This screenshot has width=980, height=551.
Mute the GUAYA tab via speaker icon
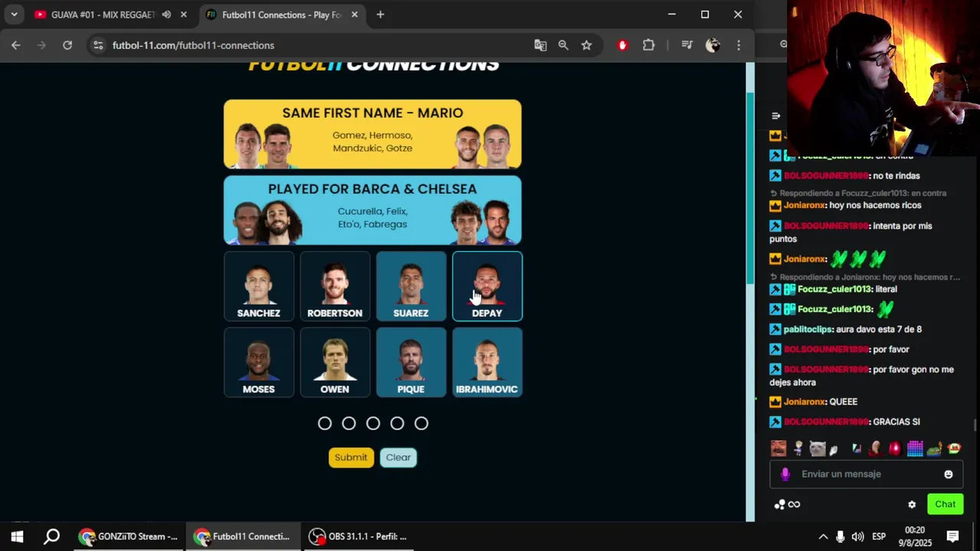click(x=166, y=15)
